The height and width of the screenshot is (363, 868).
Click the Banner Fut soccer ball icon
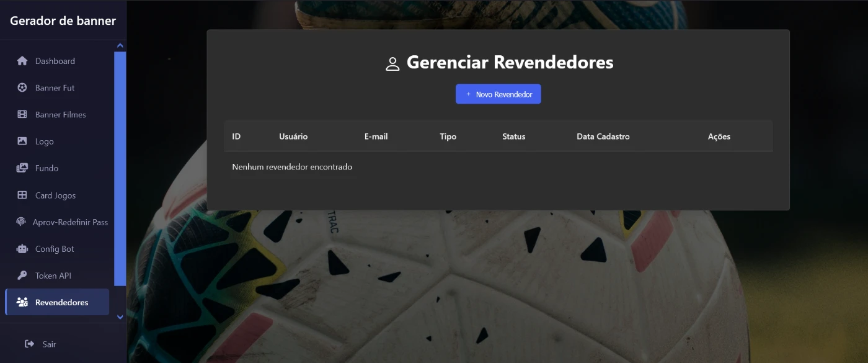pos(22,87)
